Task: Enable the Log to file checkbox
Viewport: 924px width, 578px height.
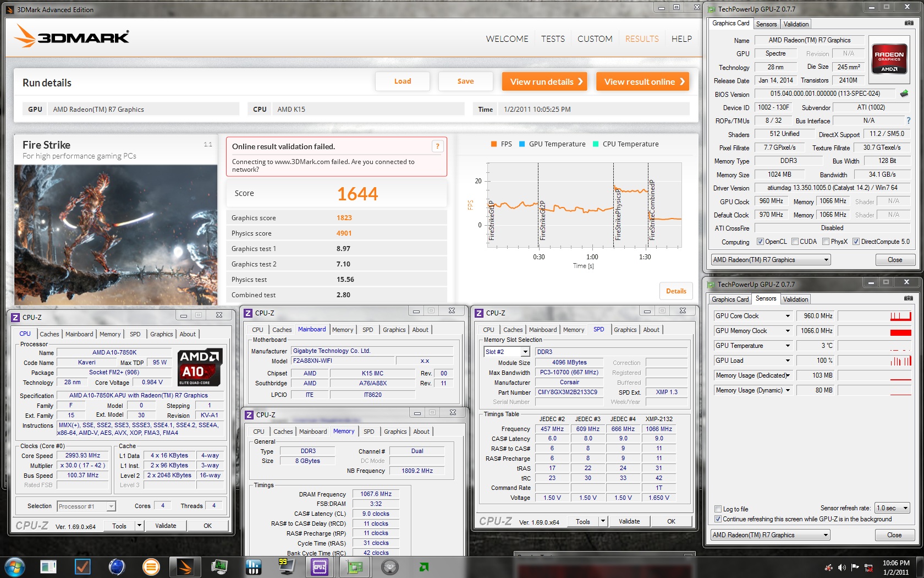Action: (x=718, y=509)
